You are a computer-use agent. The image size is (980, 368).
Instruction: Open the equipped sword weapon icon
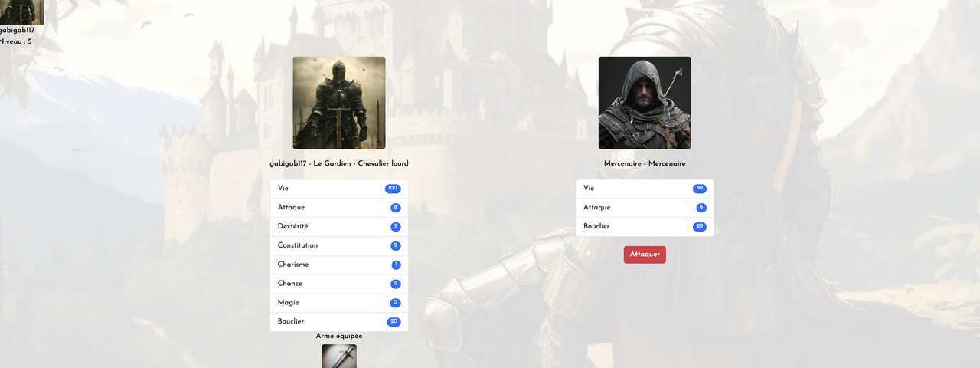click(339, 356)
